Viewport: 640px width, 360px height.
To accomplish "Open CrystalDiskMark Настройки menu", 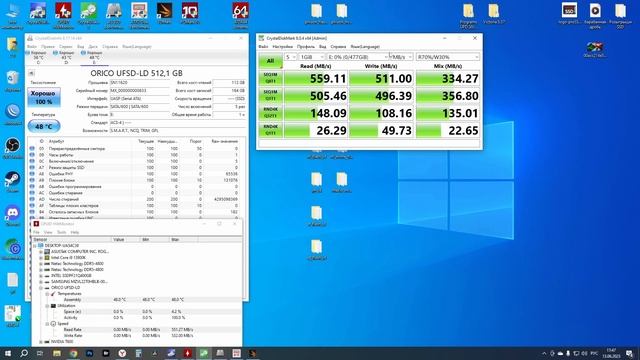I will pyautogui.click(x=282, y=47).
